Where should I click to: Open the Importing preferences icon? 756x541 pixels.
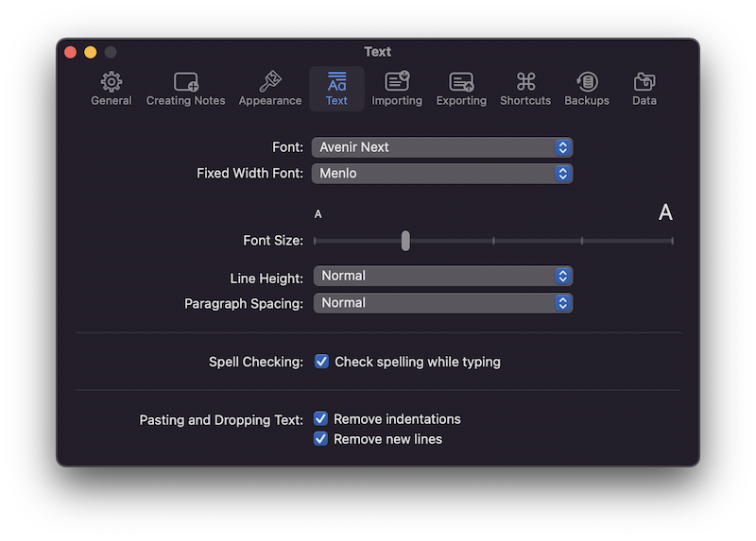(397, 81)
